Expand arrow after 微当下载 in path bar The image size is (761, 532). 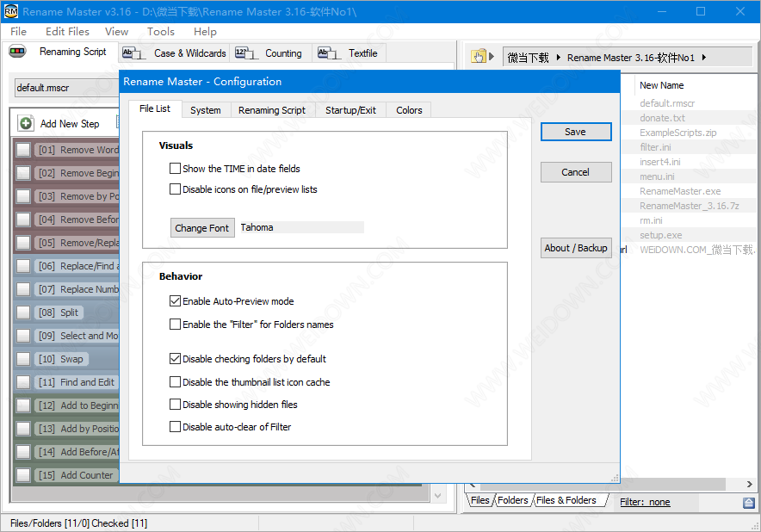click(558, 58)
